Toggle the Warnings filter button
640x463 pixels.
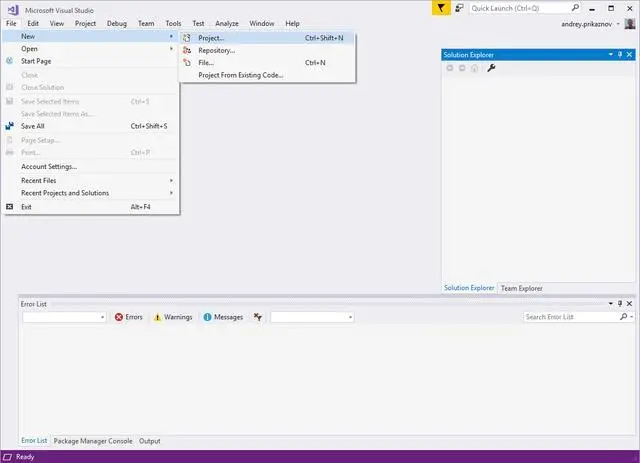point(172,317)
